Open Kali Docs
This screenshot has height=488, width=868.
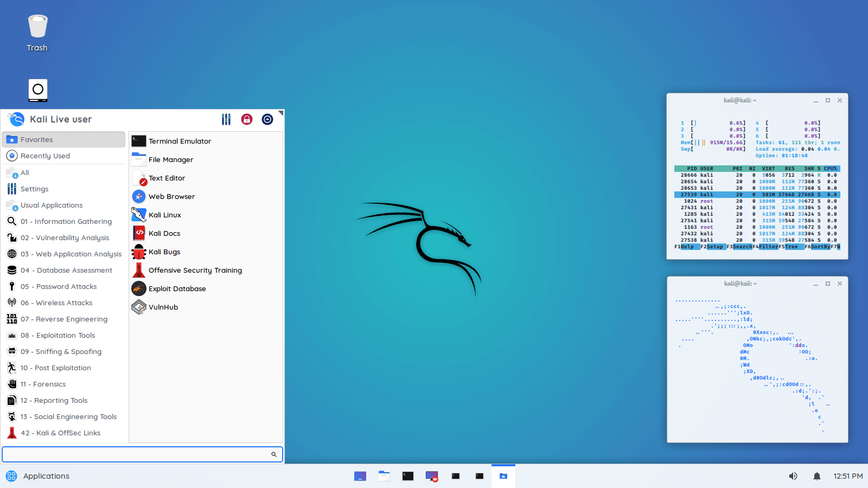164,233
